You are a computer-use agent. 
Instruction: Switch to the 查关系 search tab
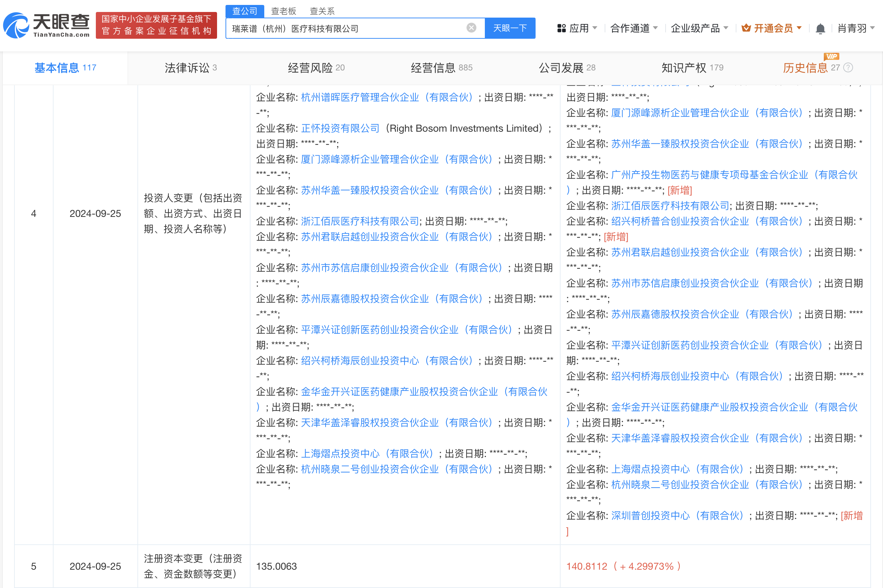click(x=322, y=11)
